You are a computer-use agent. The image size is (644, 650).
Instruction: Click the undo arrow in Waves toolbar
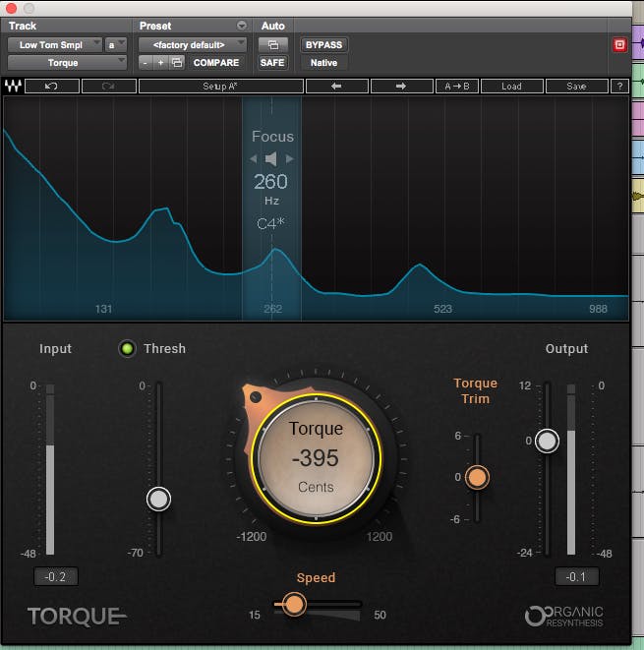tap(52, 86)
